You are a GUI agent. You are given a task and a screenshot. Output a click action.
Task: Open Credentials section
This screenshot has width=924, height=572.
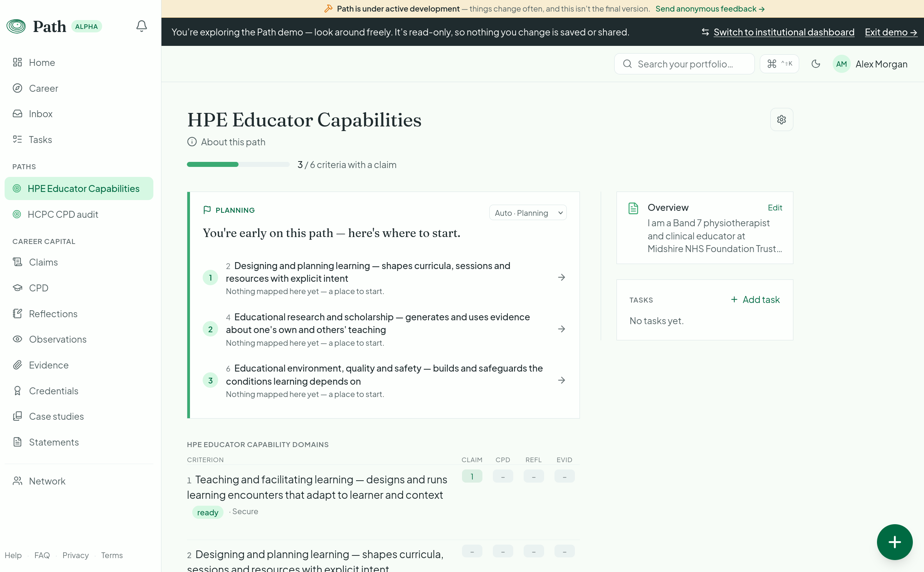point(79,391)
